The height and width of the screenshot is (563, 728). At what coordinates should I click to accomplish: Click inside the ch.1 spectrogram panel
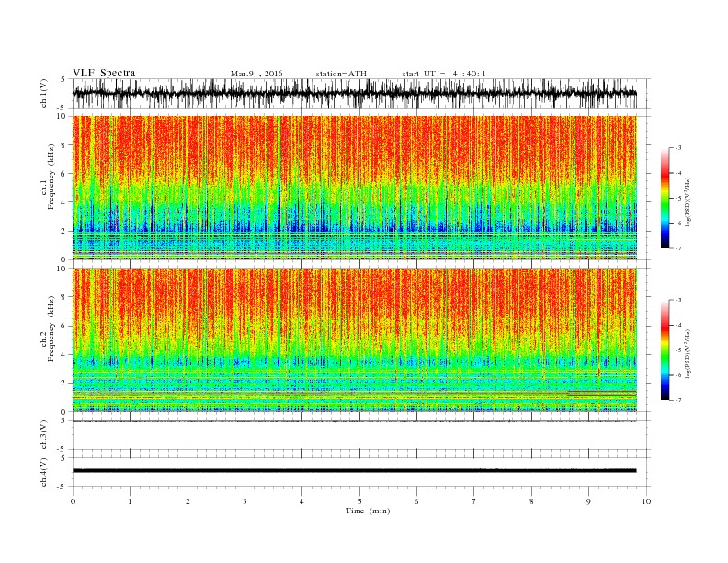pyautogui.click(x=355, y=187)
